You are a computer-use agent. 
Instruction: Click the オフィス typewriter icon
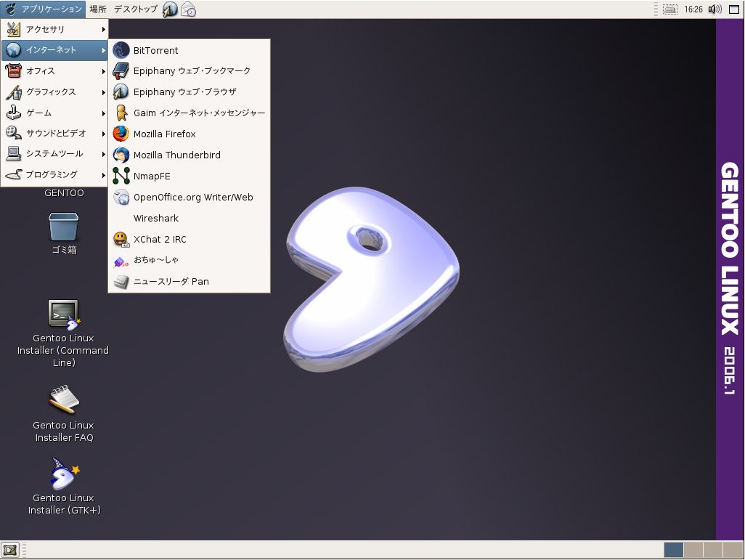point(13,71)
